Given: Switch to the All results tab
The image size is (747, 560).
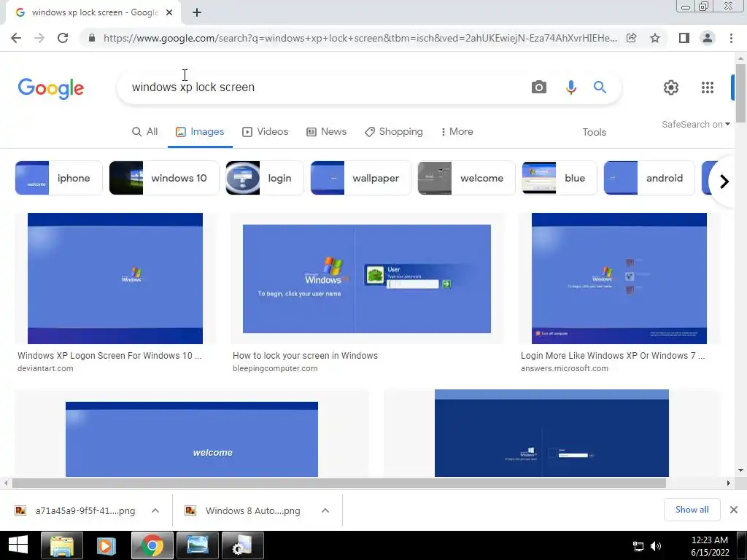Looking at the screenshot, I should point(144,132).
